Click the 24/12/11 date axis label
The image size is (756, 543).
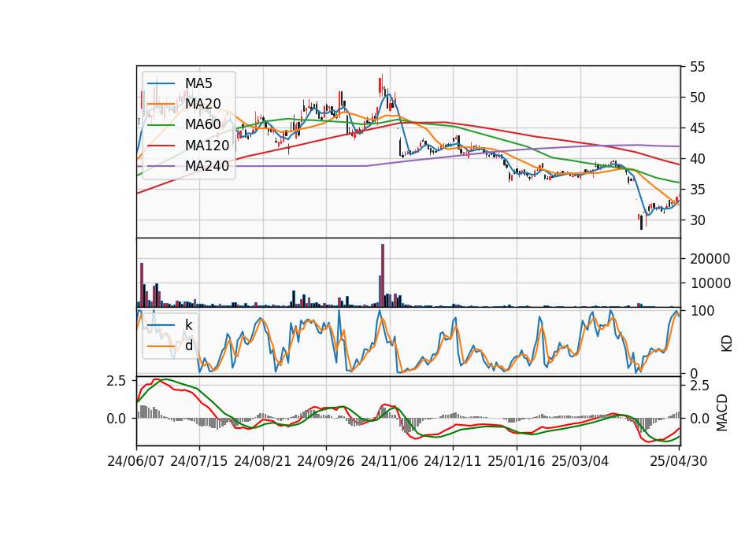point(453,461)
